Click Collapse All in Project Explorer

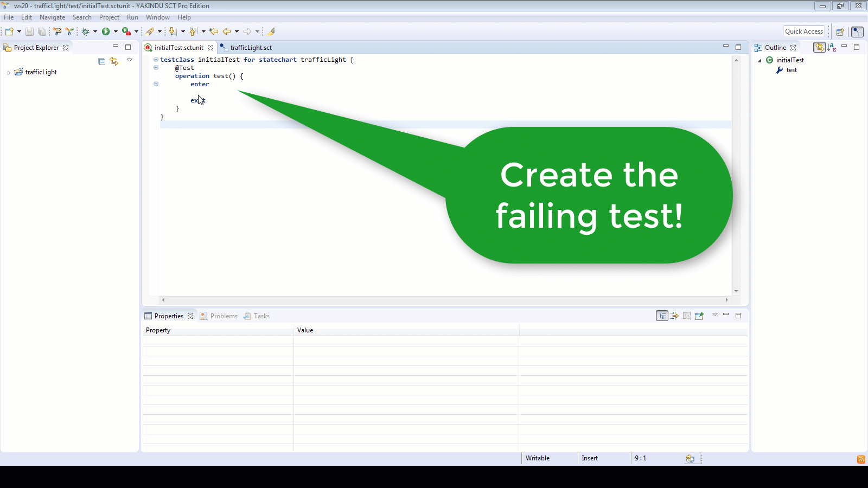[101, 61]
